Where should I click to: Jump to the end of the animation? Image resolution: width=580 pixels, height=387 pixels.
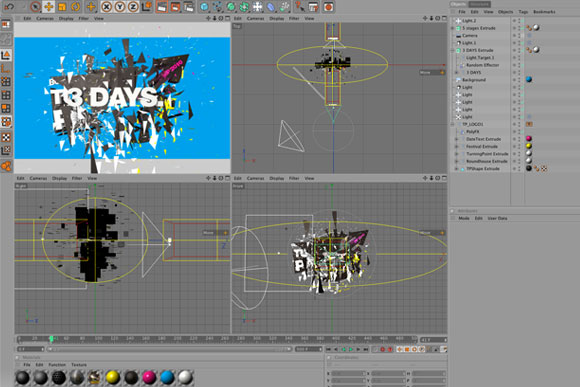pyautogui.click(x=365, y=349)
